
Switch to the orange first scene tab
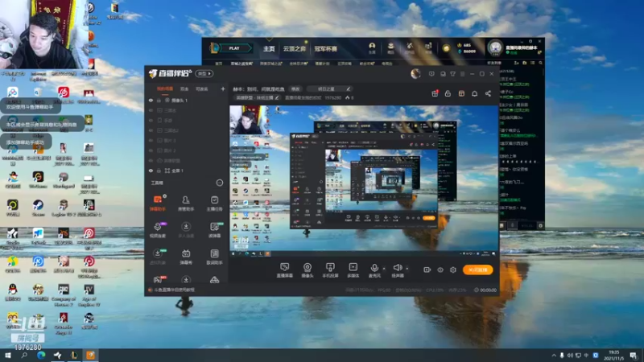point(165,88)
